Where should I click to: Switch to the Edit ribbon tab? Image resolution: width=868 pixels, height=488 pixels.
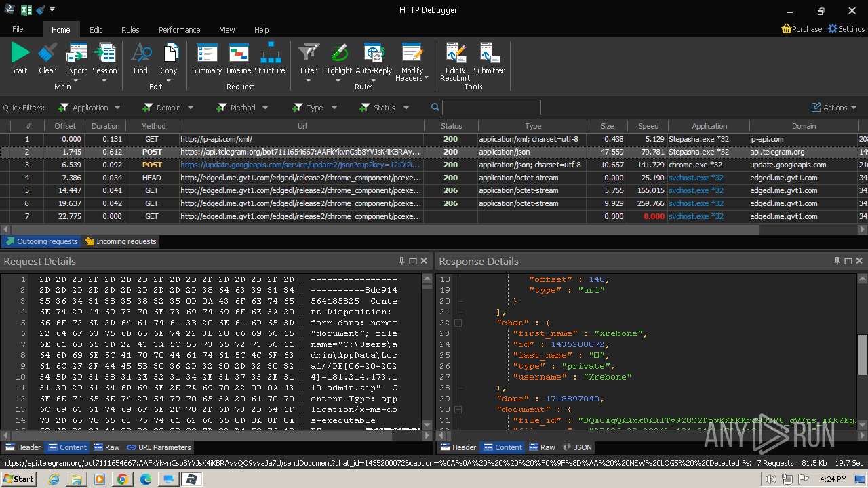pyautogui.click(x=96, y=30)
